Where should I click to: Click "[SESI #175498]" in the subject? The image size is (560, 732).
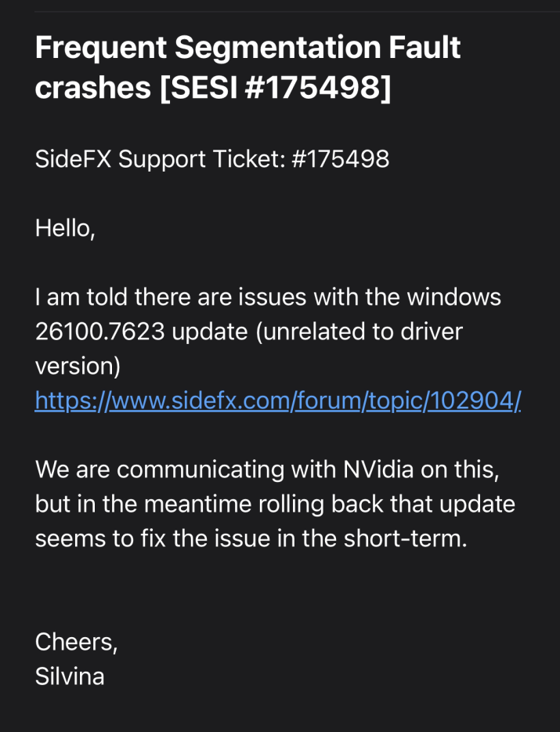point(276,89)
